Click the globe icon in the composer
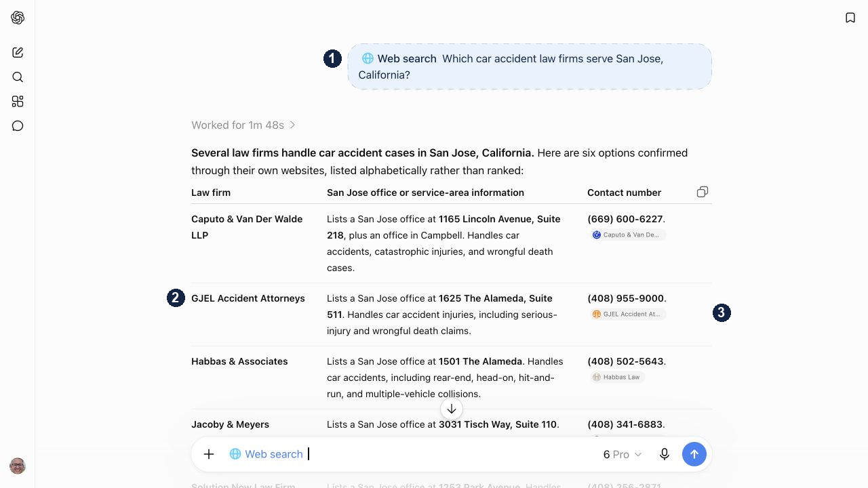The image size is (868, 488). (x=235, y=454)
